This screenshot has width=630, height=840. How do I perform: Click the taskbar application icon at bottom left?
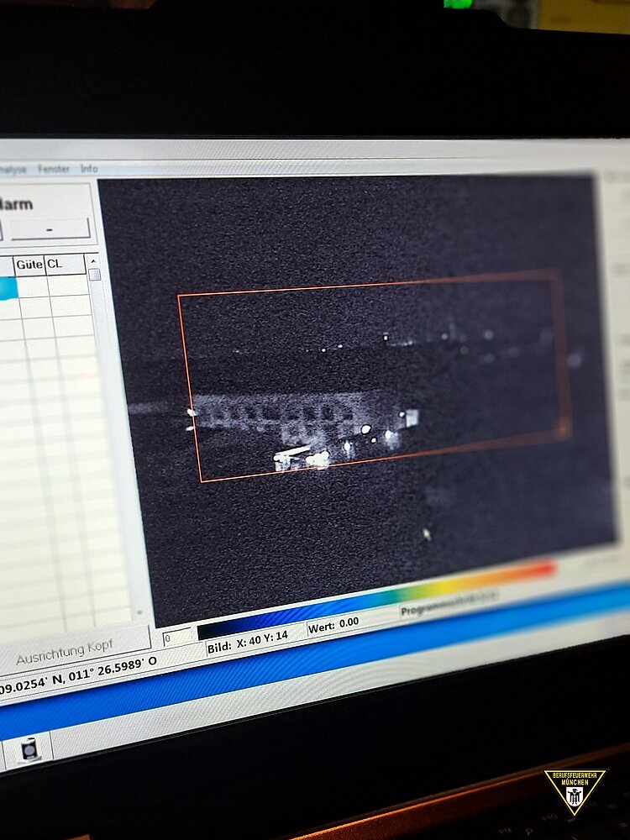(x=29, y=749)
